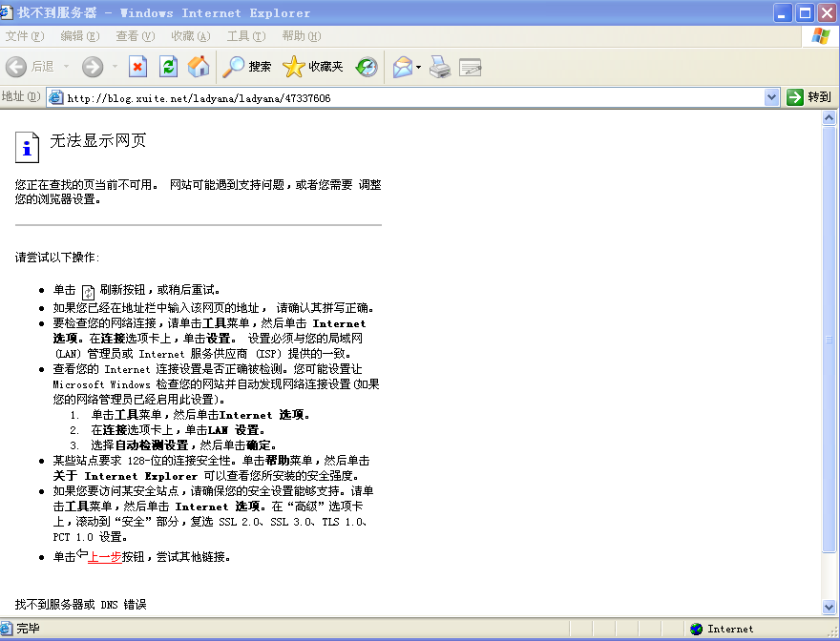840x641 pixels.
Task: Click the 上一步 red link
Action: point(104,557)
